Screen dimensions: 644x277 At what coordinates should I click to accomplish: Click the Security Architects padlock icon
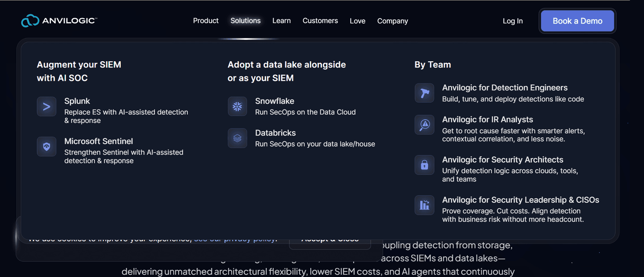pyautogui.click(x=424, y=165)
